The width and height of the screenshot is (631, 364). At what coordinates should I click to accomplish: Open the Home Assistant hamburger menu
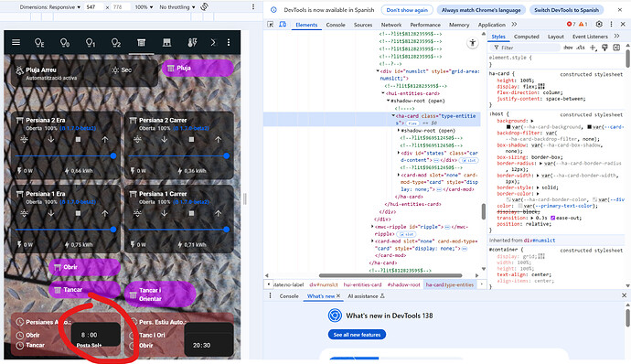click(16, 42)
